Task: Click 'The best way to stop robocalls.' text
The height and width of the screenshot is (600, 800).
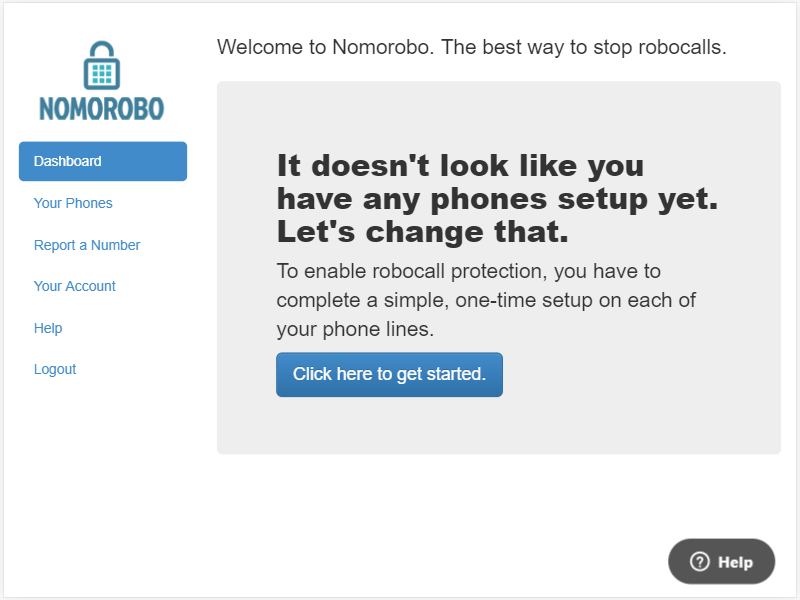Action: [584, 47]
